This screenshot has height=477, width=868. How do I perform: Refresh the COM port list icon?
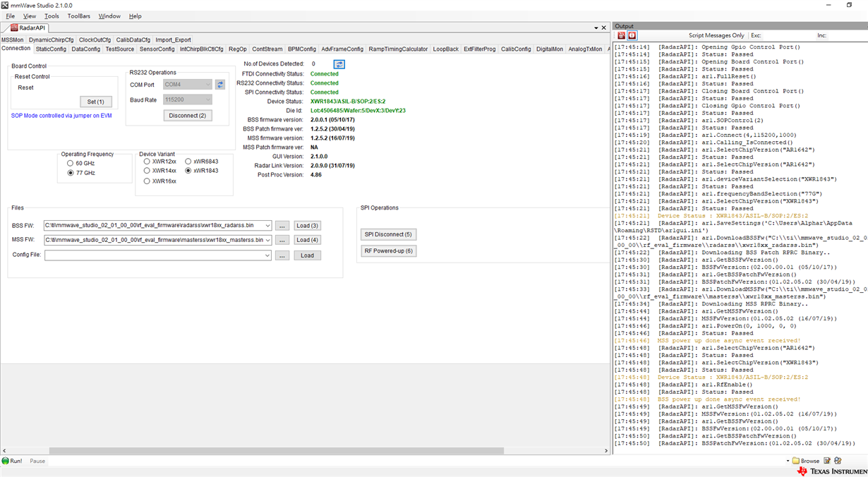(x=220, y=85)
